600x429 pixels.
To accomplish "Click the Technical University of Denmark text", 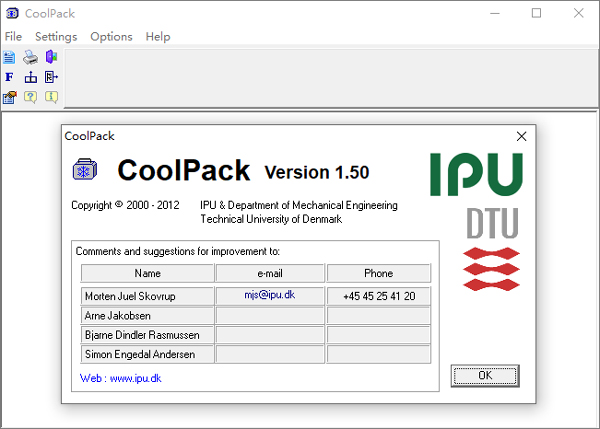I will pos(271,219).
